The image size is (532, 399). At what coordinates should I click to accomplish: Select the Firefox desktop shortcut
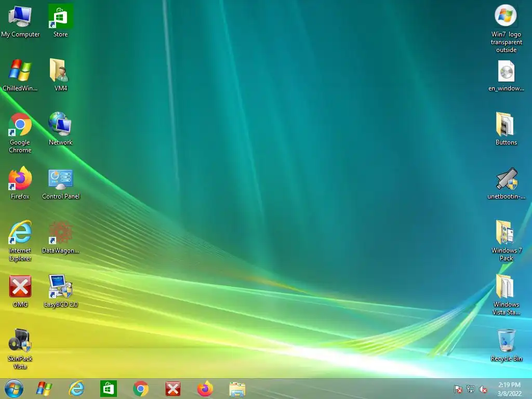20,183
